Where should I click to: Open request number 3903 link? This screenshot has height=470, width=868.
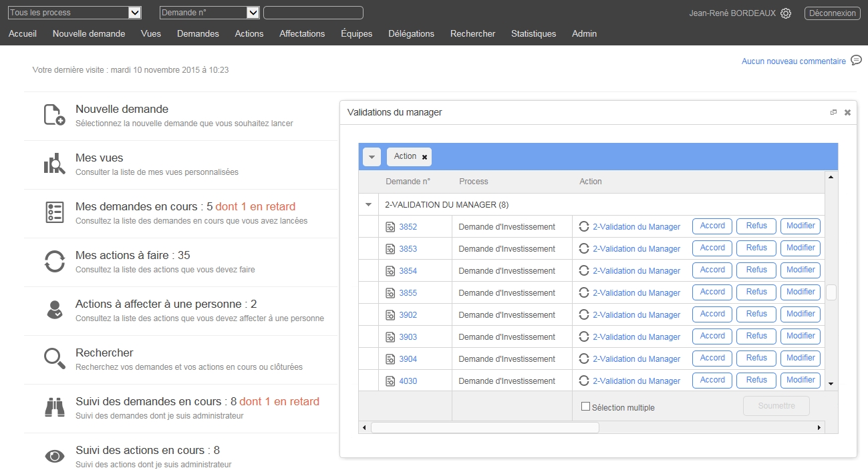[408, 337]
